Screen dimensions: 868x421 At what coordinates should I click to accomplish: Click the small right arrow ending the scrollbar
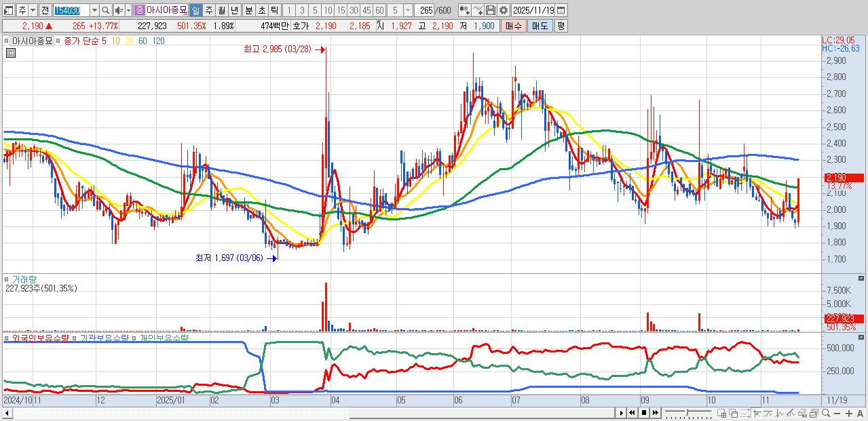coord(622,413)
